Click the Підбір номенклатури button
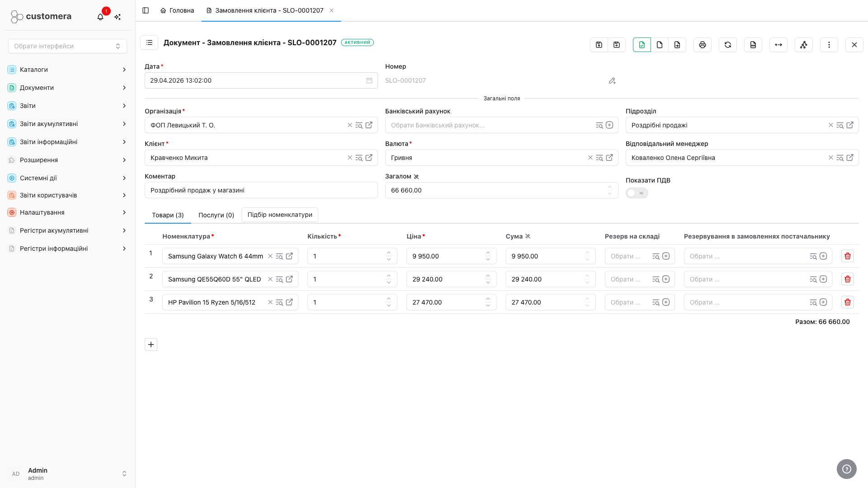The height and width of the screenshot is (488, 868). tap(280, 215)
